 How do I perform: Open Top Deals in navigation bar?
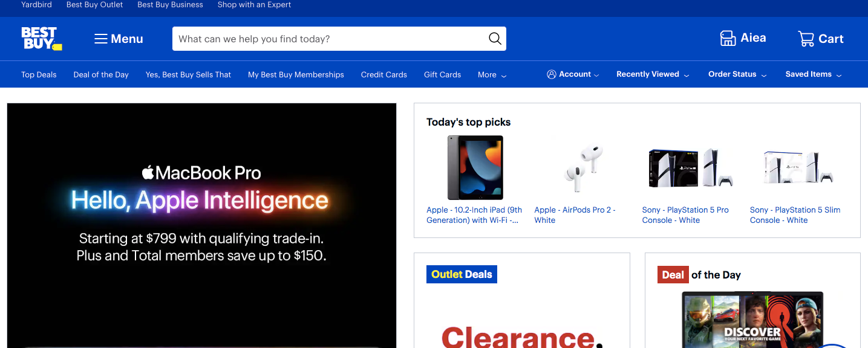point(39,75)
